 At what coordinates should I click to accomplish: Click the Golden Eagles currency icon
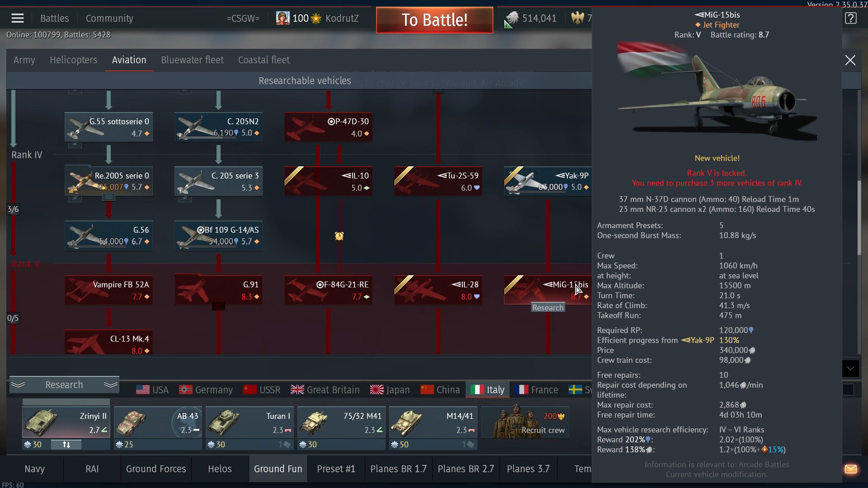tap(577, 19)
